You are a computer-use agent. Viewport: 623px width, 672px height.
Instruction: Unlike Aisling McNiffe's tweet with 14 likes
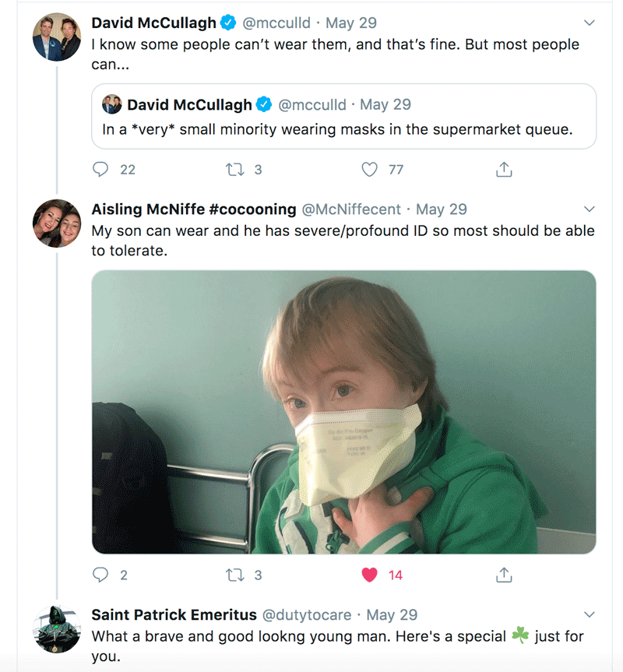tap(369, 575)
